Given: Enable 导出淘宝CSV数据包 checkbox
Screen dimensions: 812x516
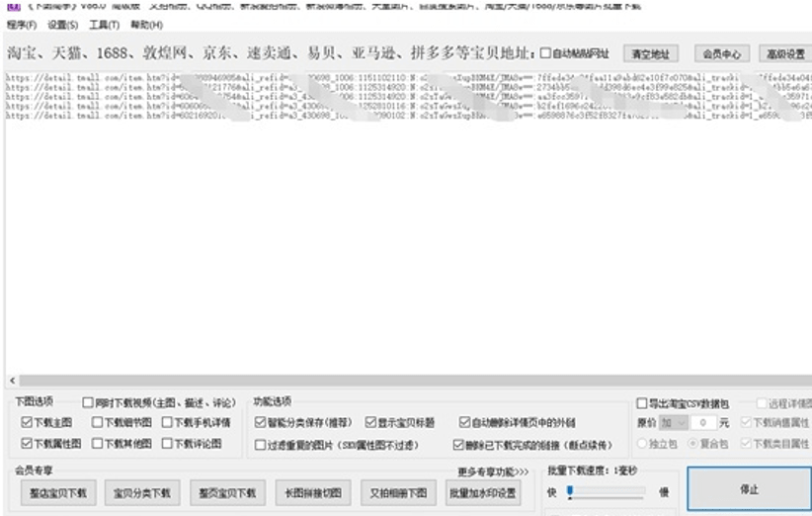Looking at the screenshot, I should coord(642,403).
